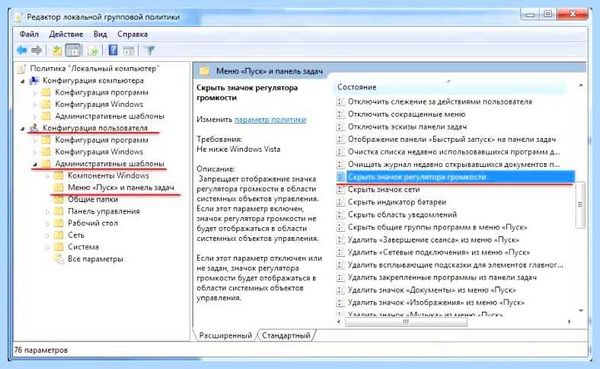Click policy icon for Скрыть значок сети
The height and width of the screenshot is (369, 600).
[x=340, y=189]
